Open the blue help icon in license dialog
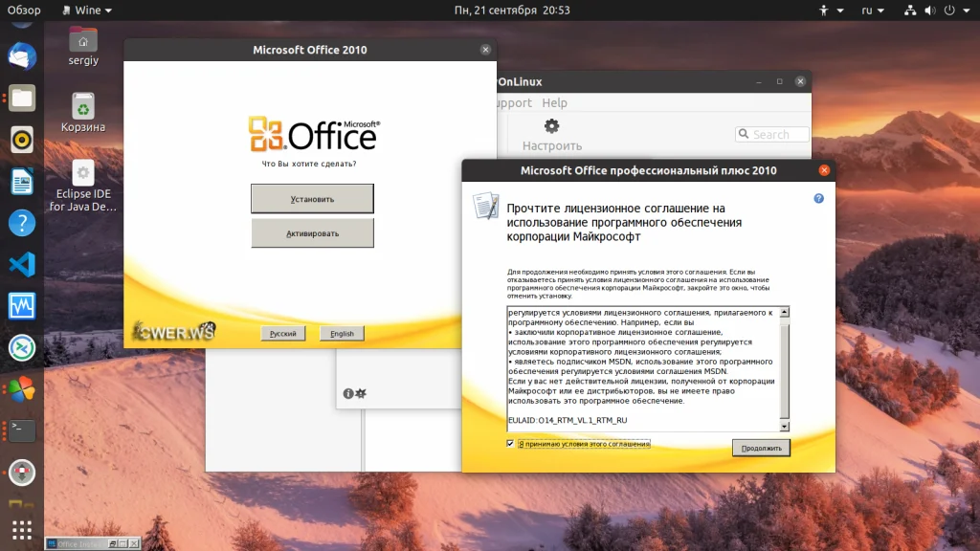Screen dimensions: 980x551 pos(819,199)
